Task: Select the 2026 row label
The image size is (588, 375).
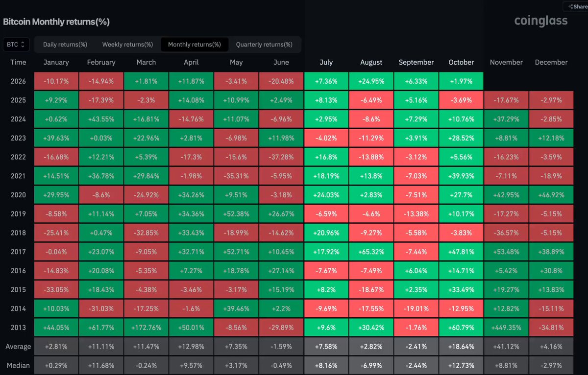Action: [x=18, y=81]
